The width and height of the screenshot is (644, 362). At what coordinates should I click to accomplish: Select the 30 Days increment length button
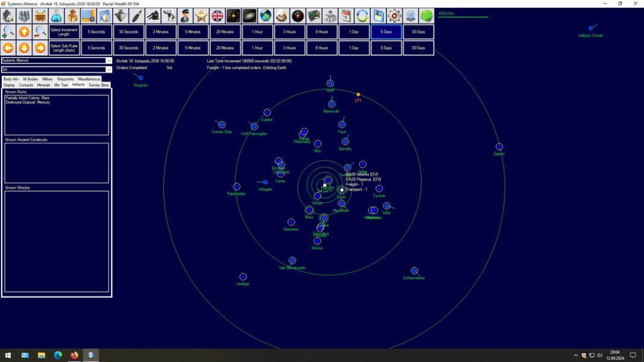click(x=418, y=31)
